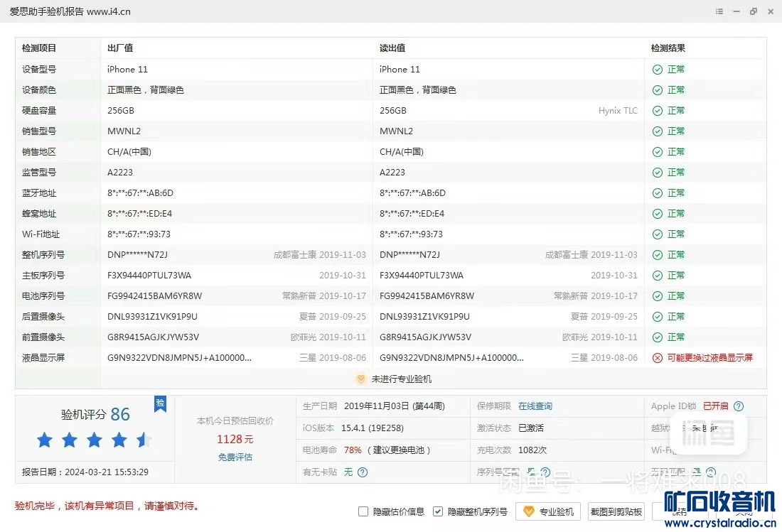The height and width of the screenshot is (532, 782).
Task: Click the 检测结果 column header
Action: pos(668,48)
